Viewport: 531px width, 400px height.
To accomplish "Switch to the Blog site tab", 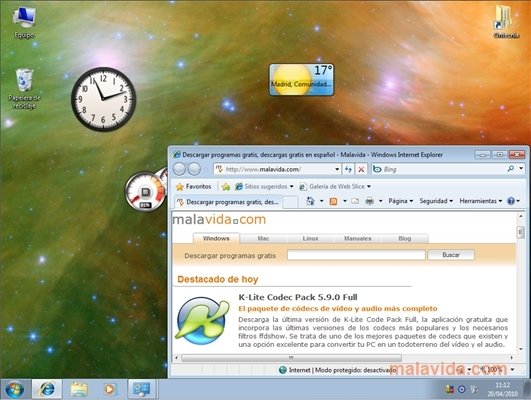I will pos(405,238).
